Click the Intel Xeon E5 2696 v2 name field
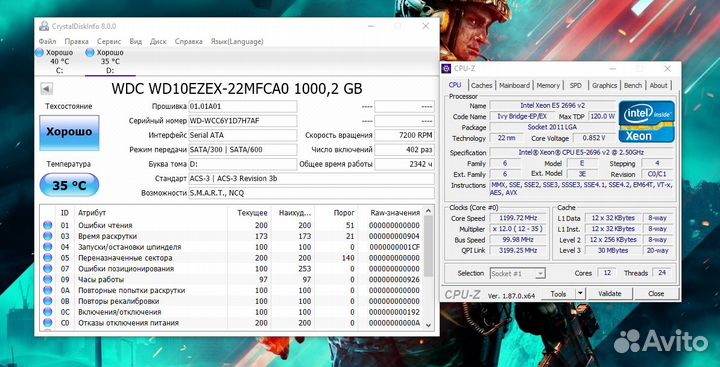This screenshot has height=367, width=720. tap(552, 105)
